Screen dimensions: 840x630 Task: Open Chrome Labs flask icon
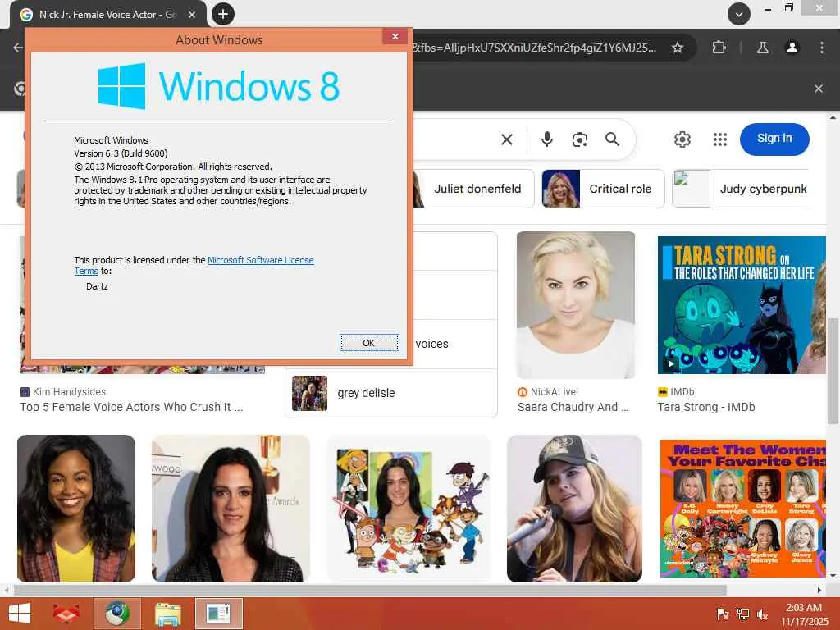pyautogui.click(x=763, y=48)
